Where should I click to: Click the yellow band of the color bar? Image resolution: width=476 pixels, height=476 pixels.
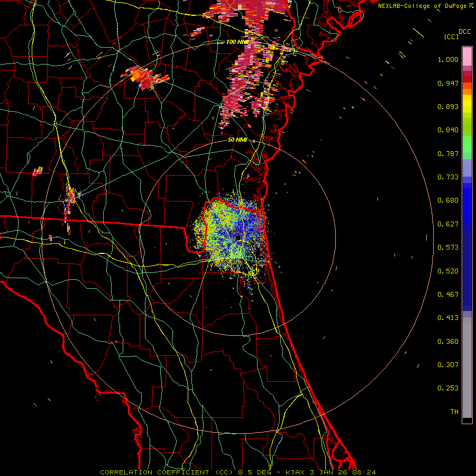467,104
